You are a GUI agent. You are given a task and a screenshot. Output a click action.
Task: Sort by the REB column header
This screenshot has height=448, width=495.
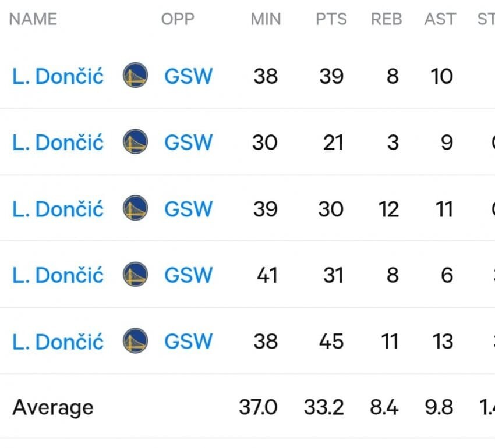pos(386,19)
